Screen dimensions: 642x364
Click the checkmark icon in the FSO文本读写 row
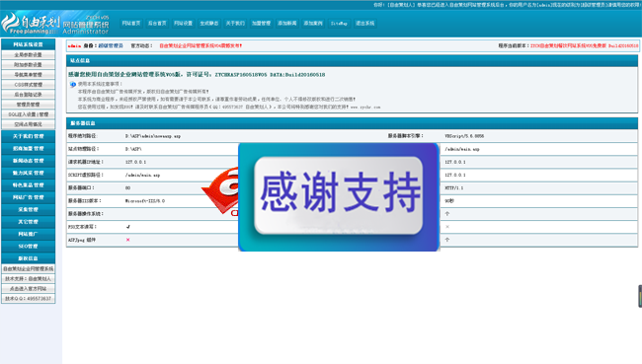pyautogui.click(x=128, y=227)
